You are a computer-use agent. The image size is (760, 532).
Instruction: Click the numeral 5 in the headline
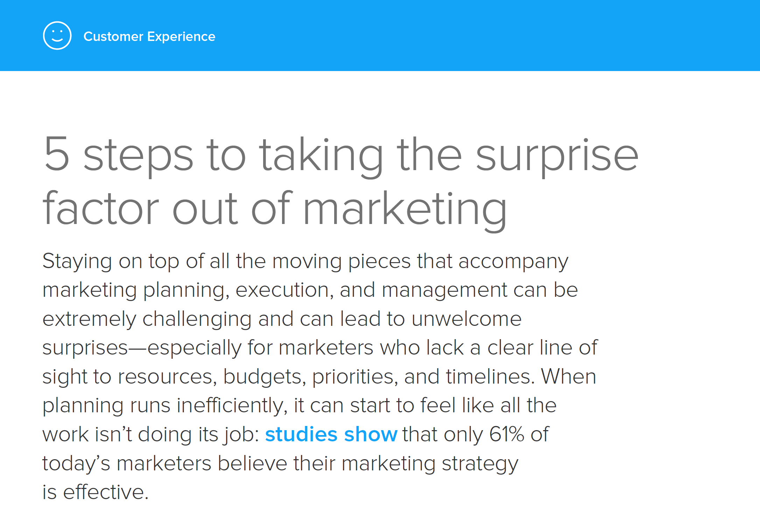click(57, 154)
